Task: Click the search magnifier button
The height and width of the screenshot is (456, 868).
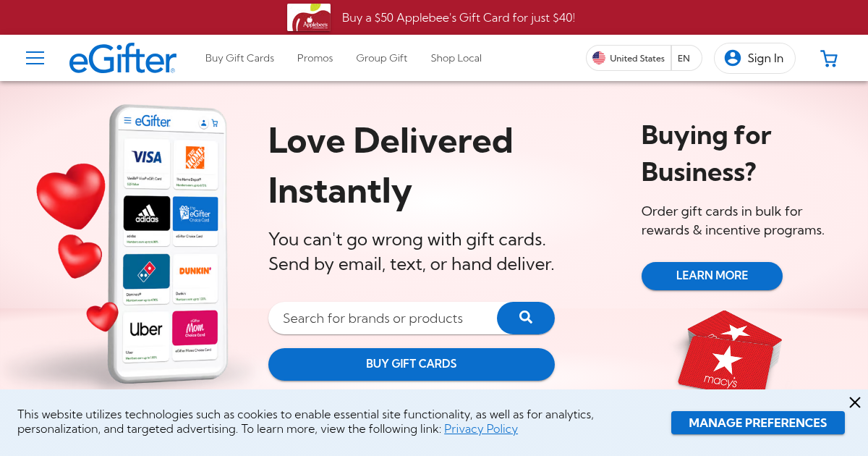Action: point(525,318)
